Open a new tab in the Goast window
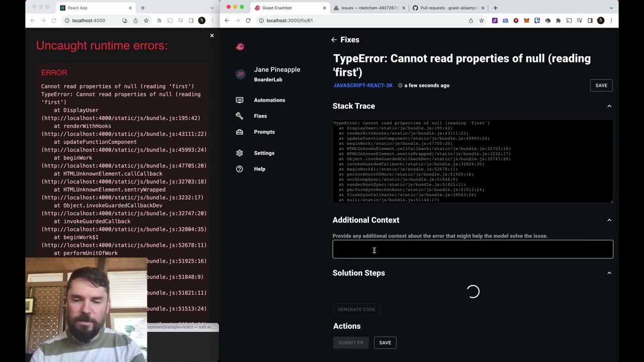644x362 pixels. (x=496, y=8)
